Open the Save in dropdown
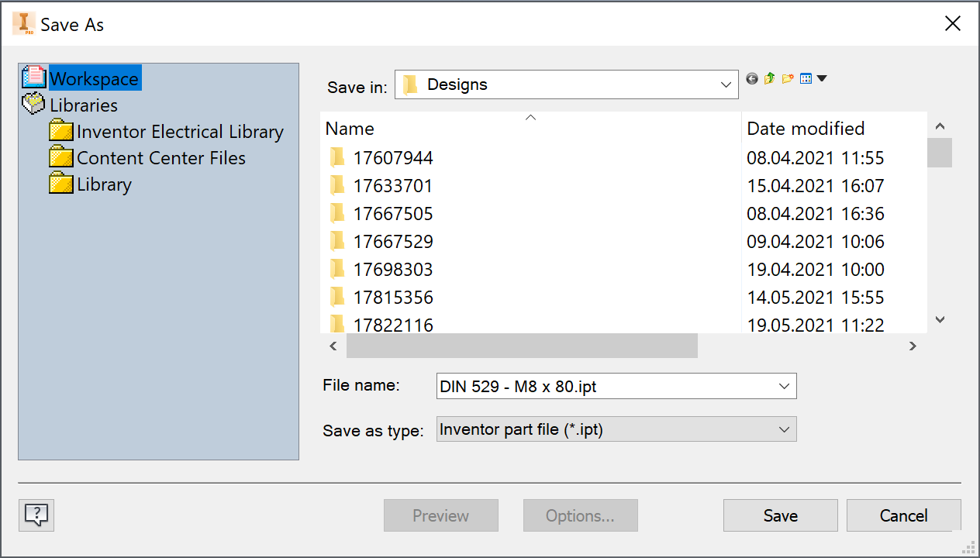Viewport: 980px width, 558px height. click(x=726, y=84)
